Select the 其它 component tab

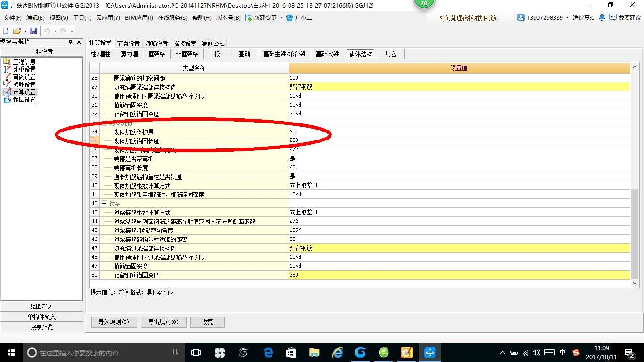pos(390,54)
